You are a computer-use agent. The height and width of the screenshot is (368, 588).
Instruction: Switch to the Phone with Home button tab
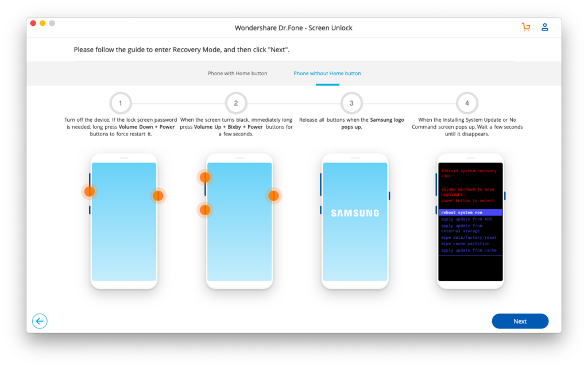238,73
